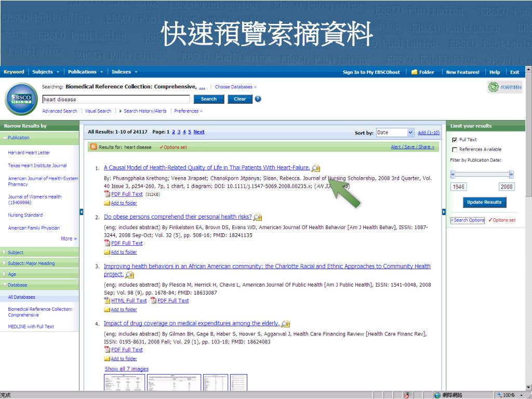The width and height of the screenshot is (532, 399).
Task: Open Visual Search link
Action: click(98, 111)
